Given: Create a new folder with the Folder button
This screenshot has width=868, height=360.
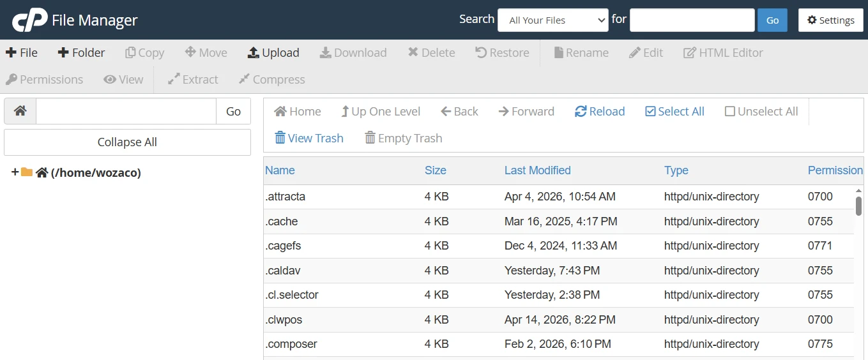Looking at the screenshot, I should coord(81,53).
